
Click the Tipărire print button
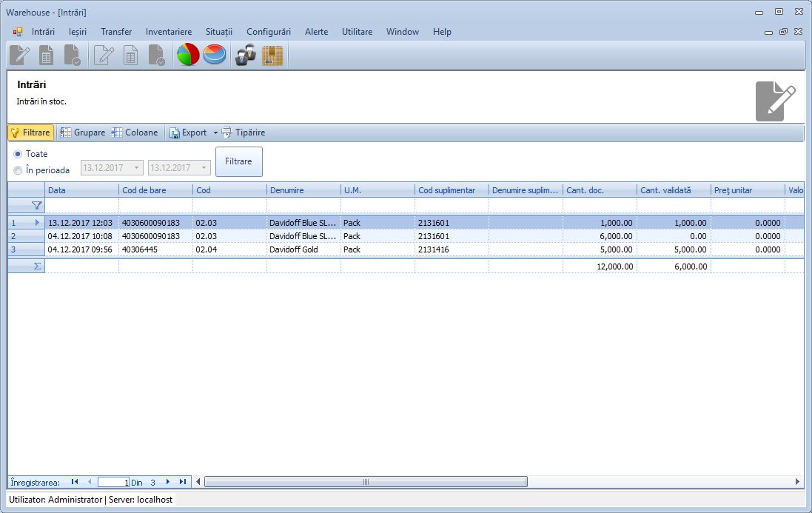(244, 133)
